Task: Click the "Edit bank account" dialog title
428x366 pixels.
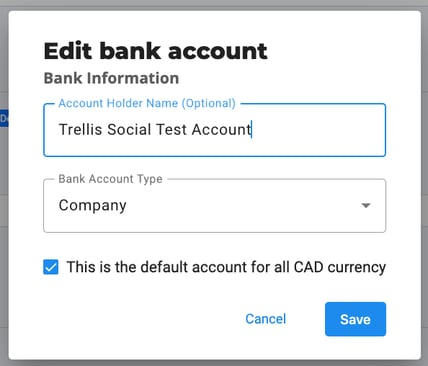Action: tap(155, 51)
